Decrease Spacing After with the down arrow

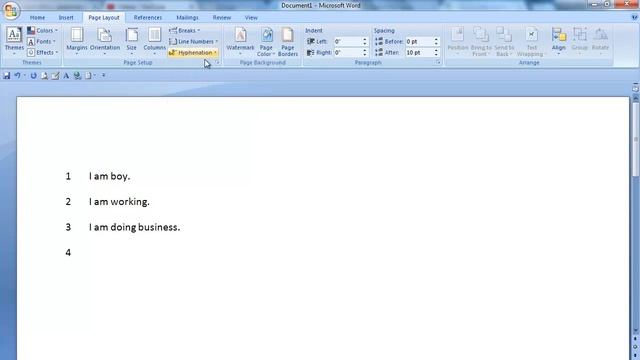point(436,55)
